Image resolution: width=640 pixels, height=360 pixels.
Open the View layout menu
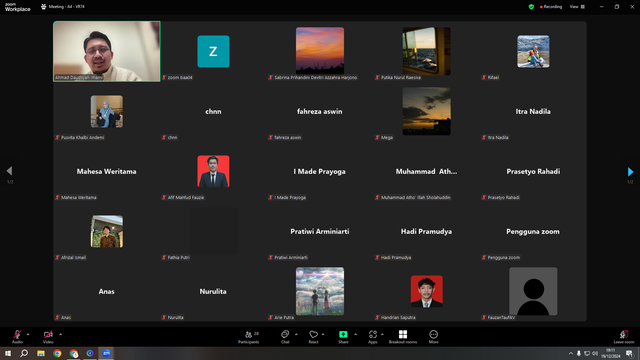click(577, 7)
